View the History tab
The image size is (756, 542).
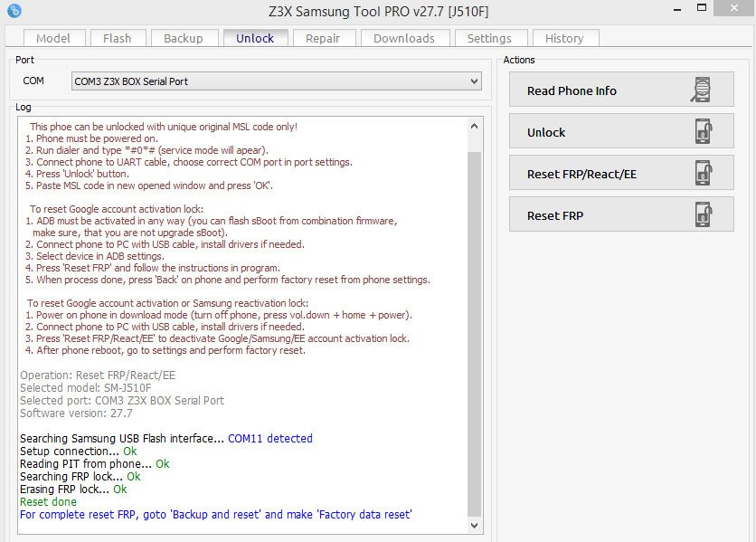click(564, 38)
